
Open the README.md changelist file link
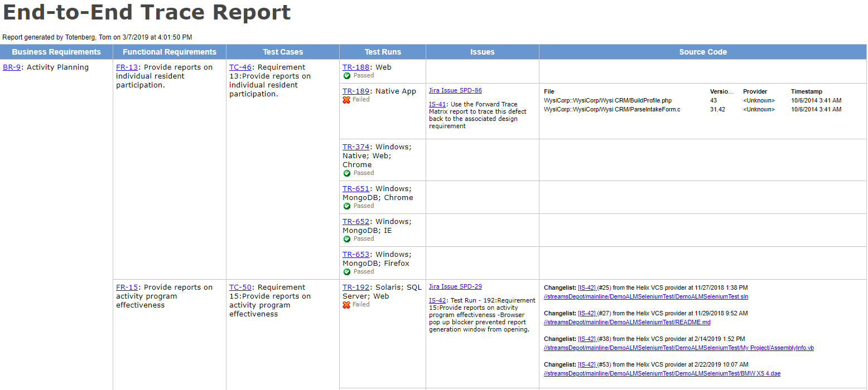[626, 322]
